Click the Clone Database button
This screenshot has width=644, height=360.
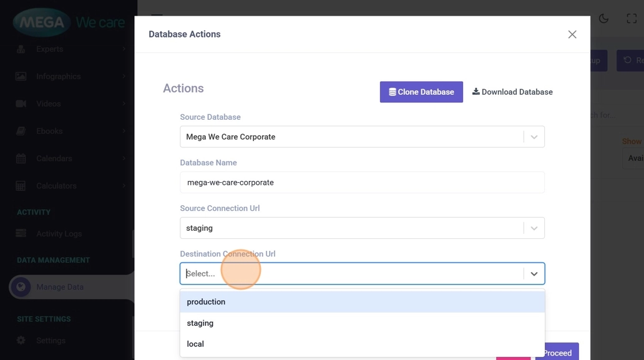pos(421,92)
